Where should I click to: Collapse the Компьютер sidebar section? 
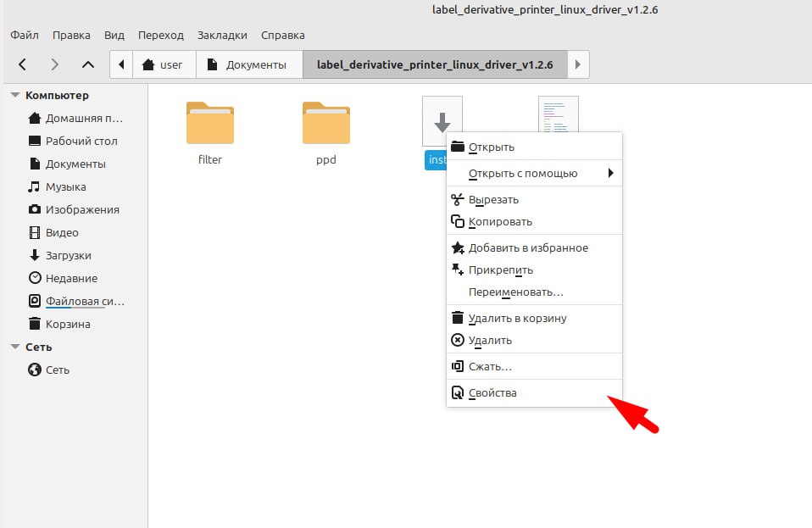click(x=15, y=96)
